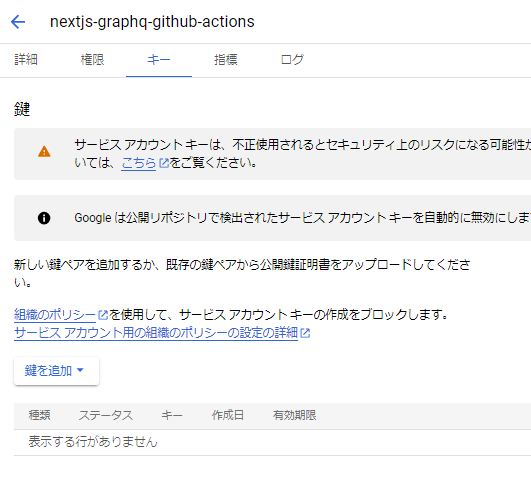Screen dimensions: 531x479
Task: Switch to the 権限 tab
Action: [92, 60]
